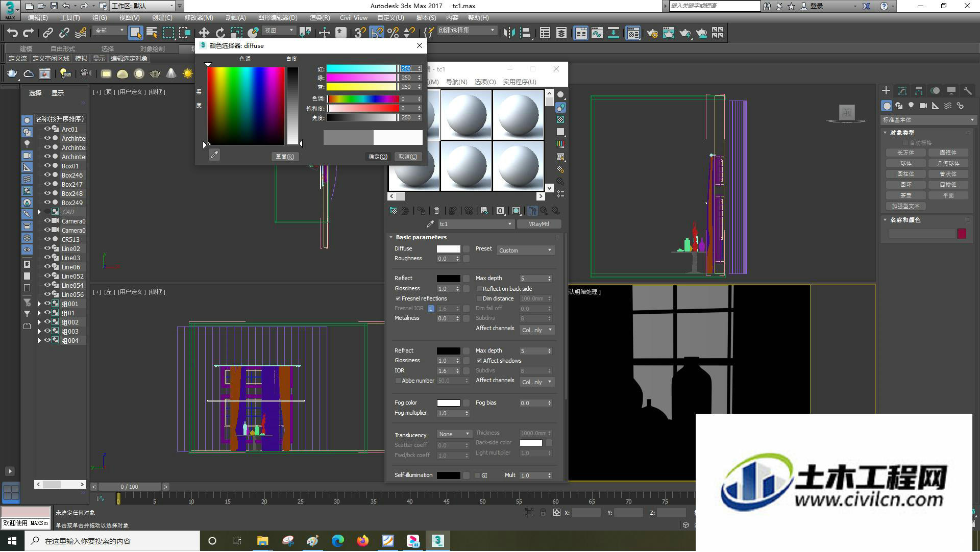The width and height of the screenshot is (980, 552).
Task: Toggle Affect shadows checkbox
Action: click(x=479, y=361)
